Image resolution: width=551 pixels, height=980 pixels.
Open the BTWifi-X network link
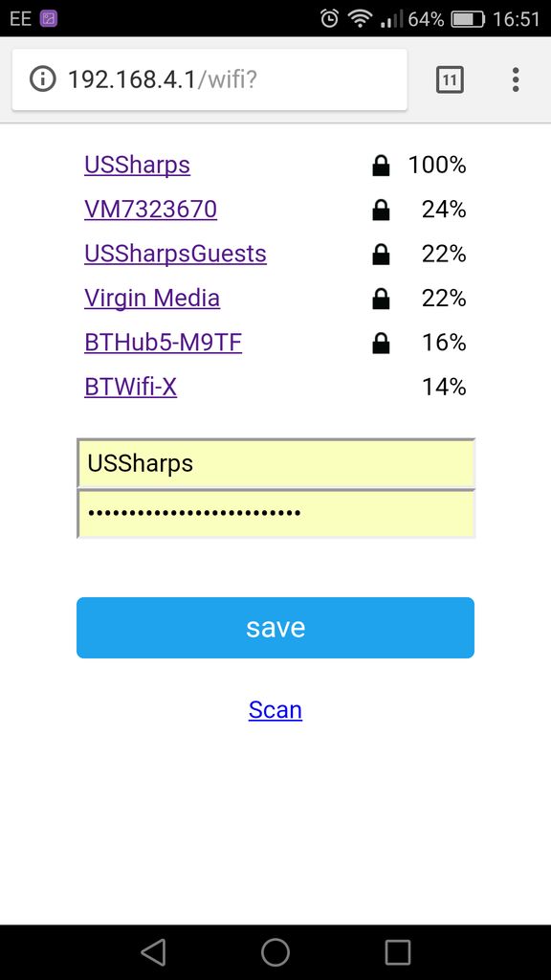(x=129, y=387)
